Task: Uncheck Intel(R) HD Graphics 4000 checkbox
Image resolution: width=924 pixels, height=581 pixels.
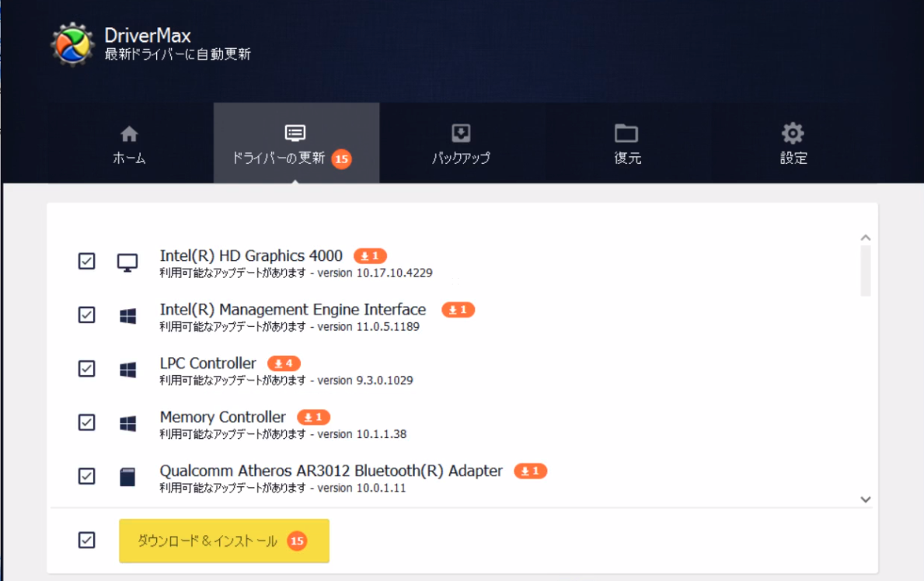Action: 86,261
